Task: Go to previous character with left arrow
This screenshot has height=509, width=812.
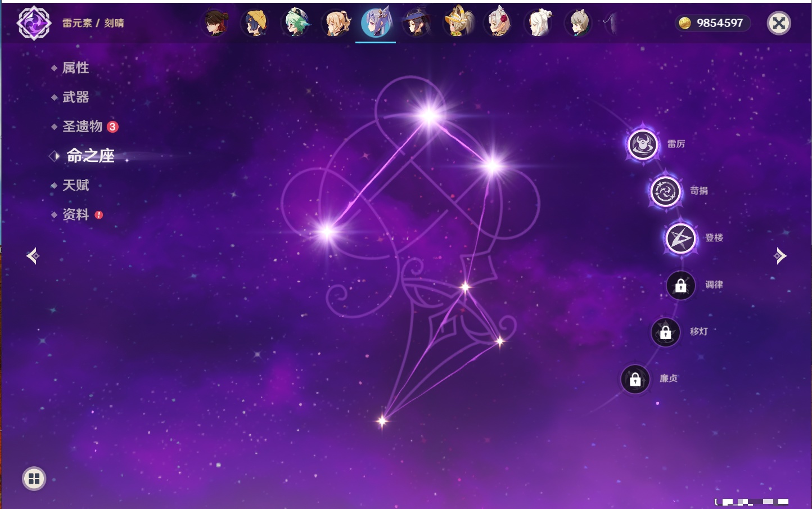Action: coord(33,256)
